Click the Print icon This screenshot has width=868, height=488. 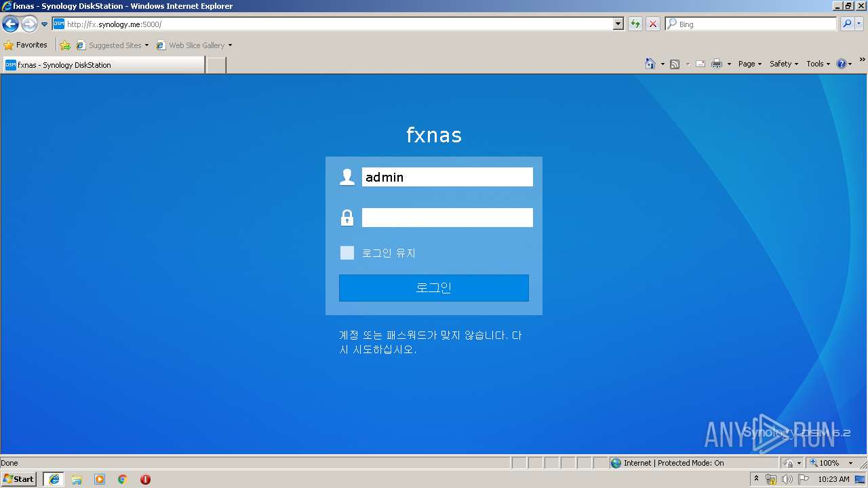pos(717,64)
